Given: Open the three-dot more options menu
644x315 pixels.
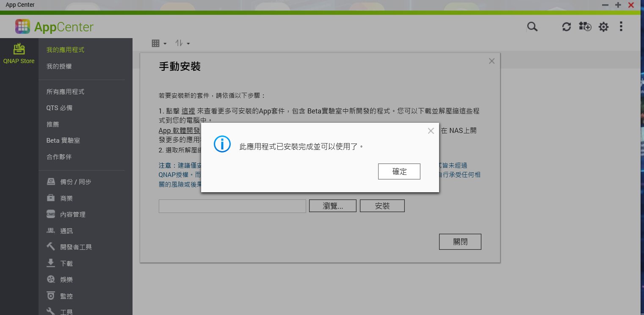Looking at the screenshot, I should (621, 27).
